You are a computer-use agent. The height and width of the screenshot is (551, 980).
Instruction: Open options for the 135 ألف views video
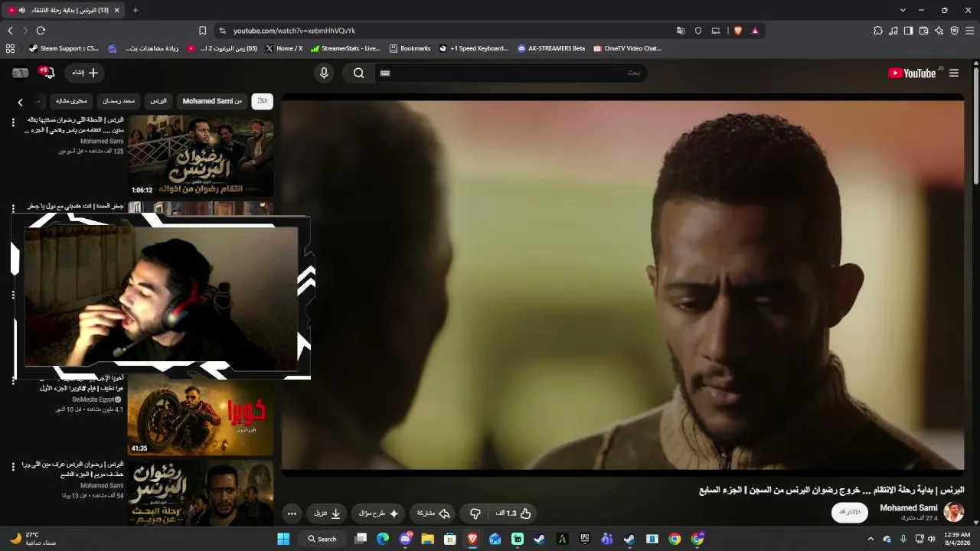coord(13,122)
